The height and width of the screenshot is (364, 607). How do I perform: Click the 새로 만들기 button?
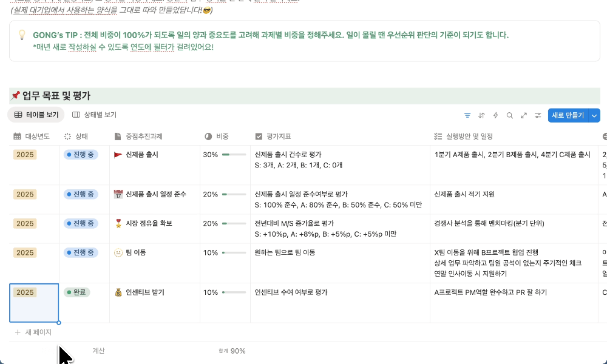[568, 115]
